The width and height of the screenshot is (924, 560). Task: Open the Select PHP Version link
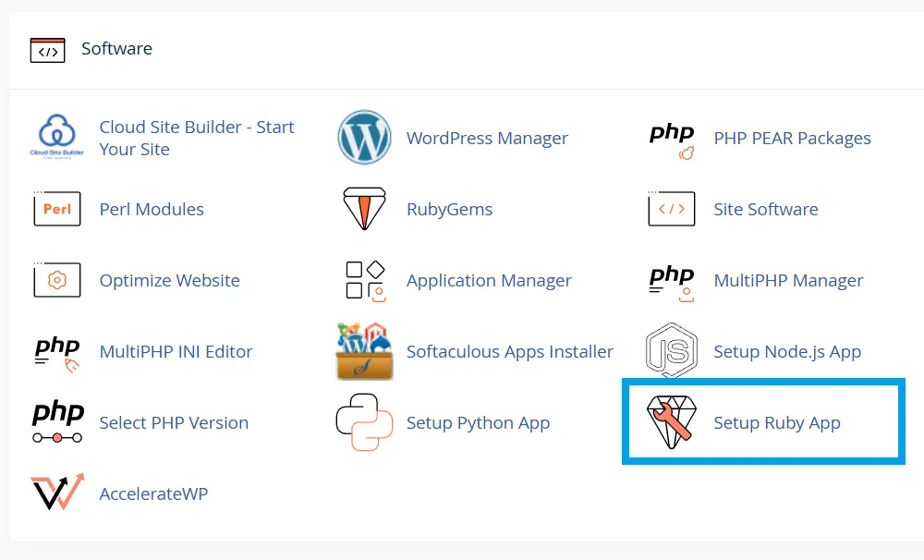[173, 422]
